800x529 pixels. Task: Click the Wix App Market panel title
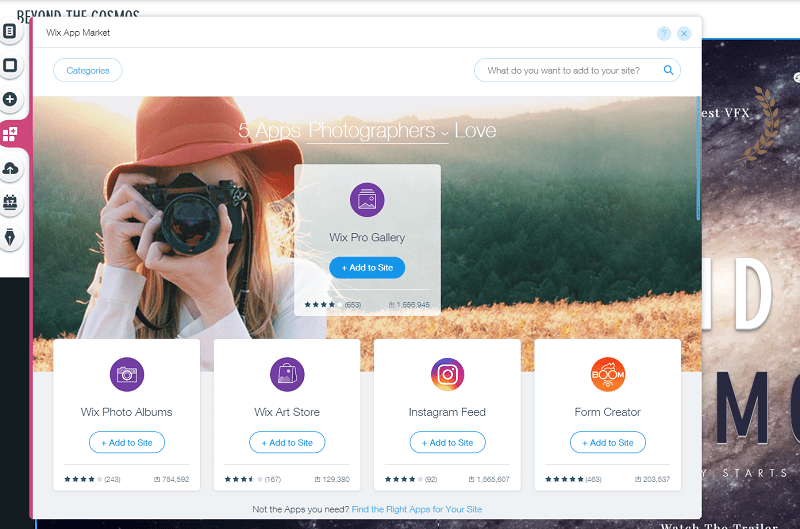coord(78,33)
